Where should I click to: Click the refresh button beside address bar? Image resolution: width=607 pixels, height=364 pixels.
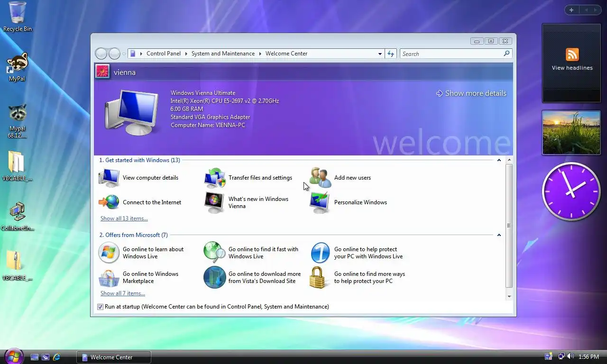(391, 54)
